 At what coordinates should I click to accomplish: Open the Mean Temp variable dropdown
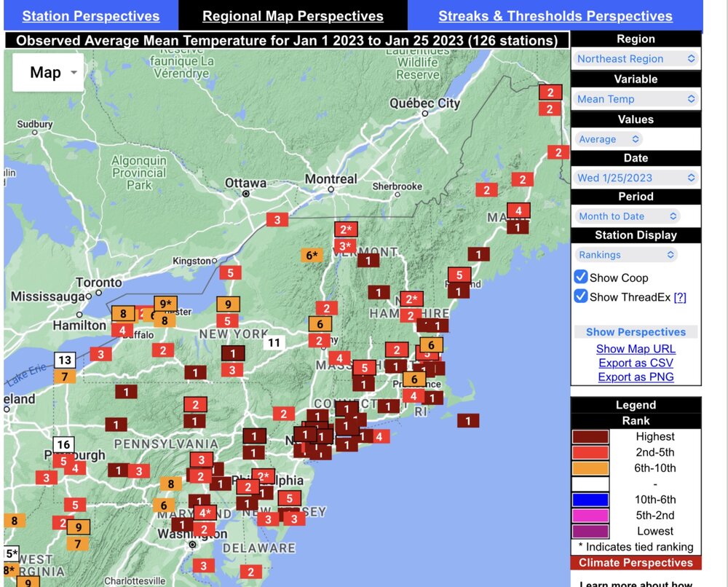click(x=636, y=99)
